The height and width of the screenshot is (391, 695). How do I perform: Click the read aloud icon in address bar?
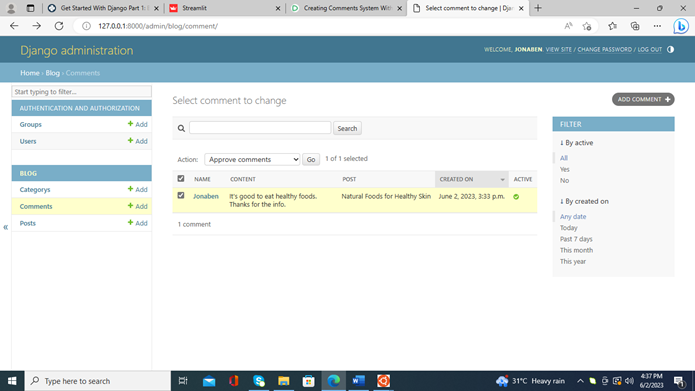(568, 26)
